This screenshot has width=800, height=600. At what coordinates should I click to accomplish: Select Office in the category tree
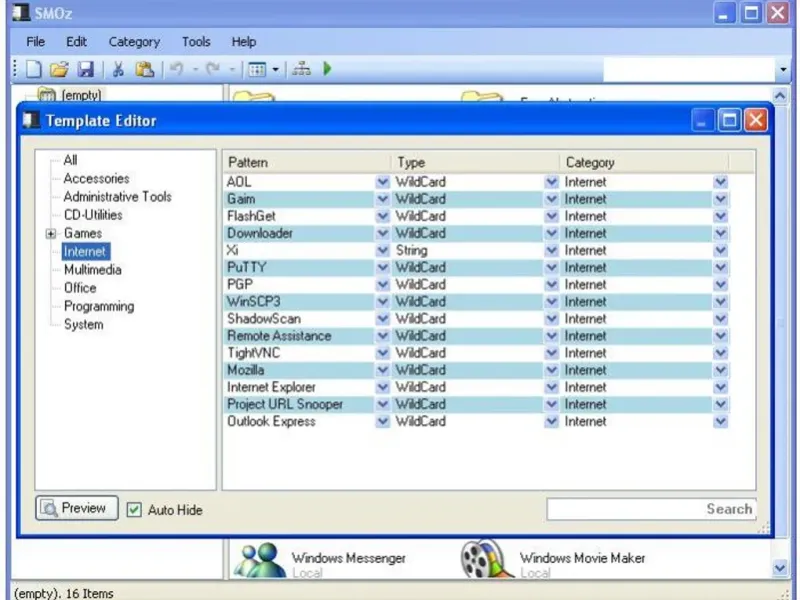tap(80, 288)
